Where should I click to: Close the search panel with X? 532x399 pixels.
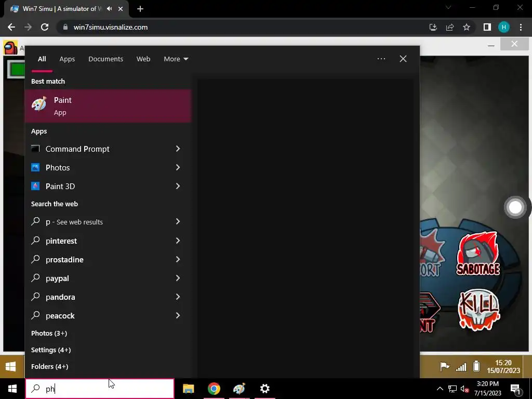pos(403,59)
